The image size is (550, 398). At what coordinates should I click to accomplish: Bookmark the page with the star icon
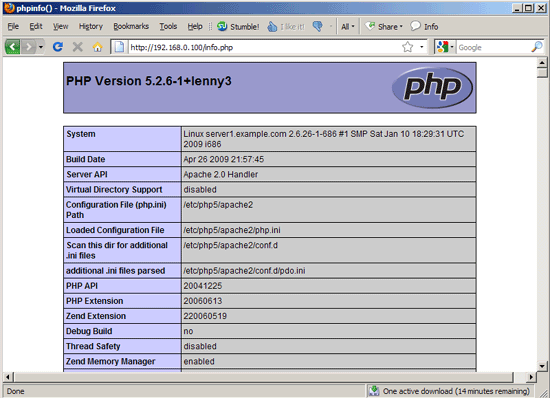click(408, 47)
